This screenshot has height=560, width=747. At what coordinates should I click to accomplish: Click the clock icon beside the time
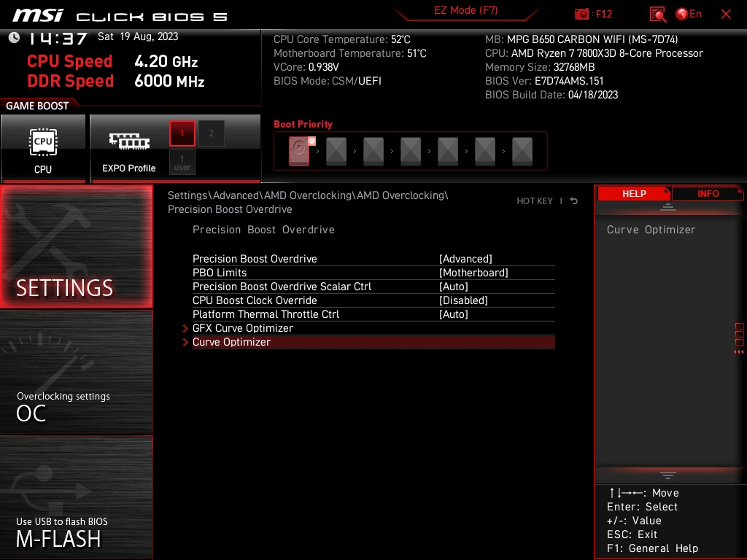point(15,37)
